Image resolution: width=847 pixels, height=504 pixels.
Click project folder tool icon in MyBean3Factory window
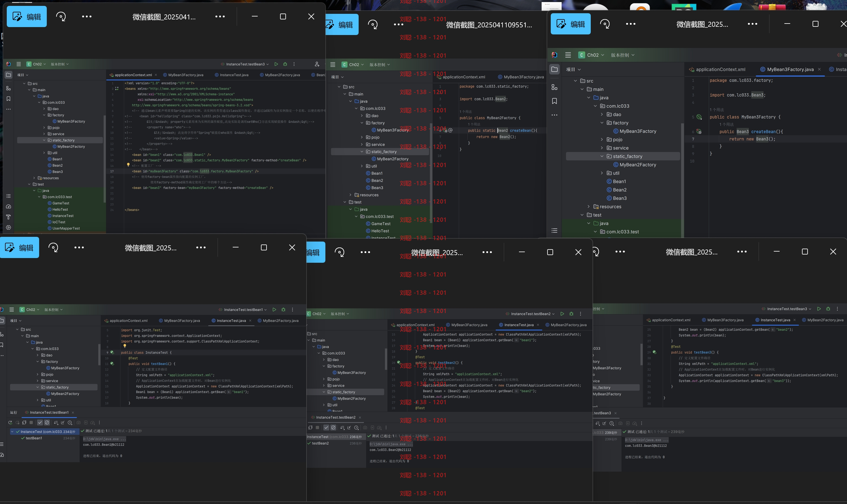(x=555, y=69)
